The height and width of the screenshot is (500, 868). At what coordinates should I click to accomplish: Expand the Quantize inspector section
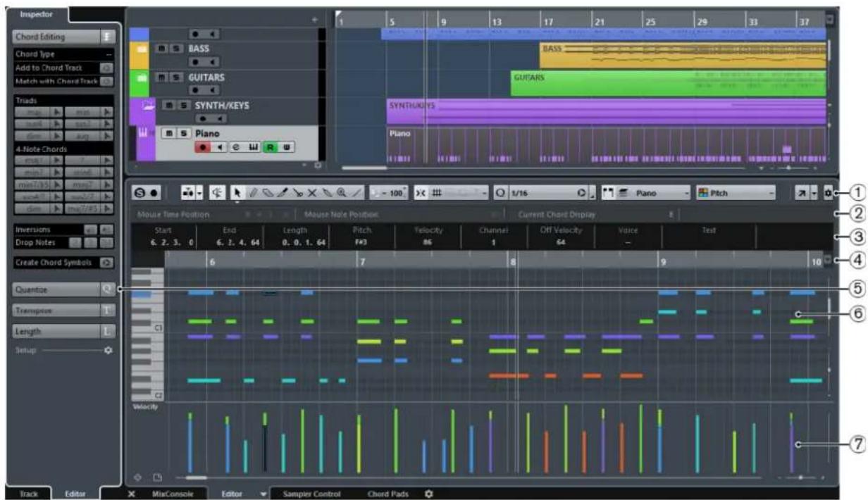coord(63,289)
